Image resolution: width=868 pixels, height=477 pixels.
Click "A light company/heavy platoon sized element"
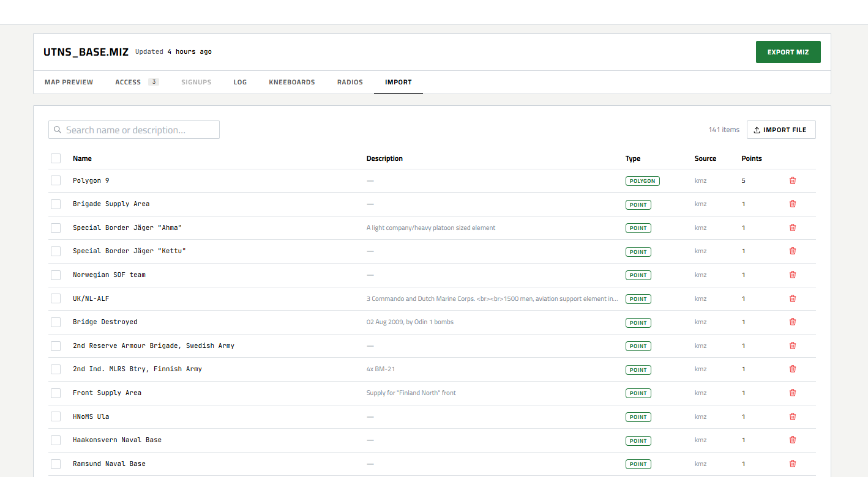click(431, 227)
